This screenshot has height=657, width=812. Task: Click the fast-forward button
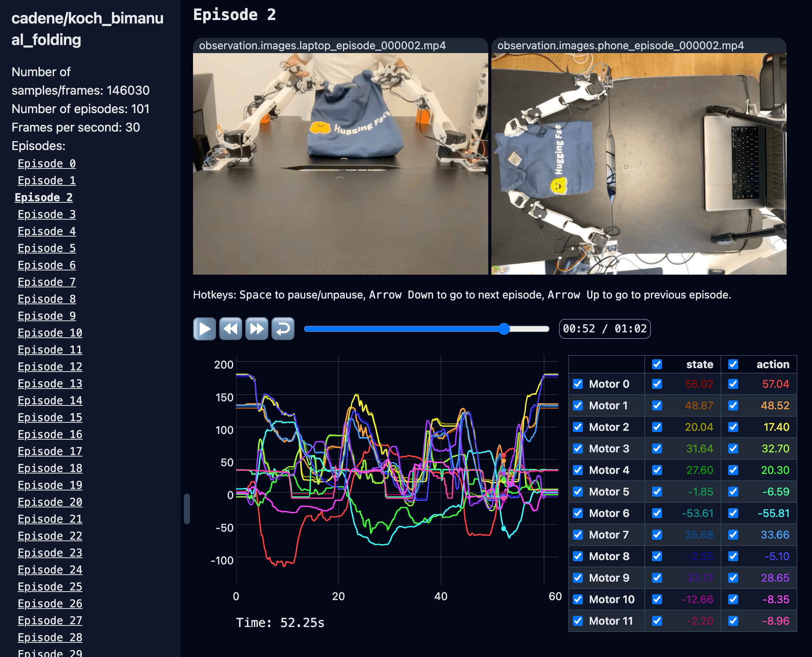[256, 329]
